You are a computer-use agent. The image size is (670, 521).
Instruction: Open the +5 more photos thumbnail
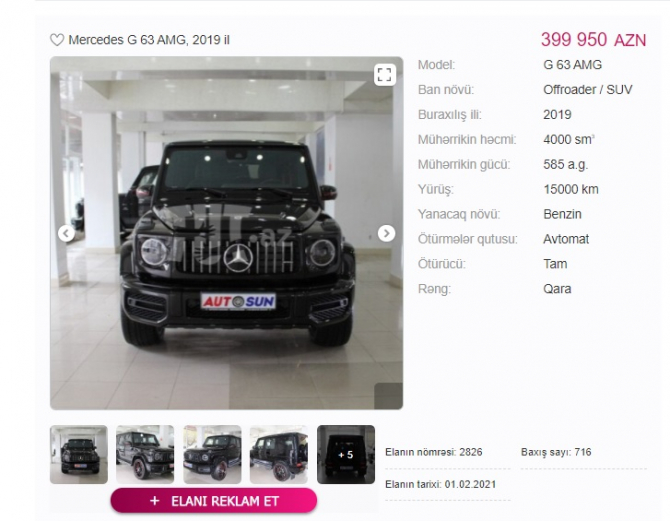[346, 454]
